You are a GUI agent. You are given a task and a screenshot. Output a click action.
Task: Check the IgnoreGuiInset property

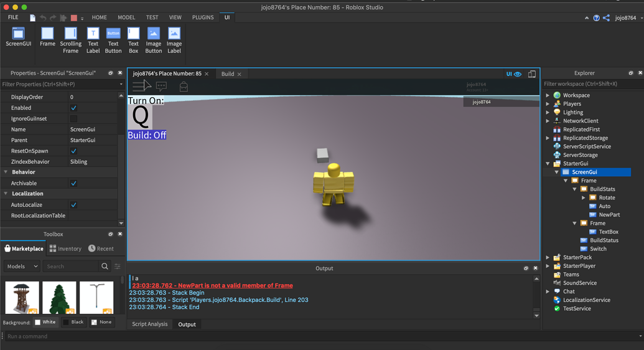tap(73, 118)
